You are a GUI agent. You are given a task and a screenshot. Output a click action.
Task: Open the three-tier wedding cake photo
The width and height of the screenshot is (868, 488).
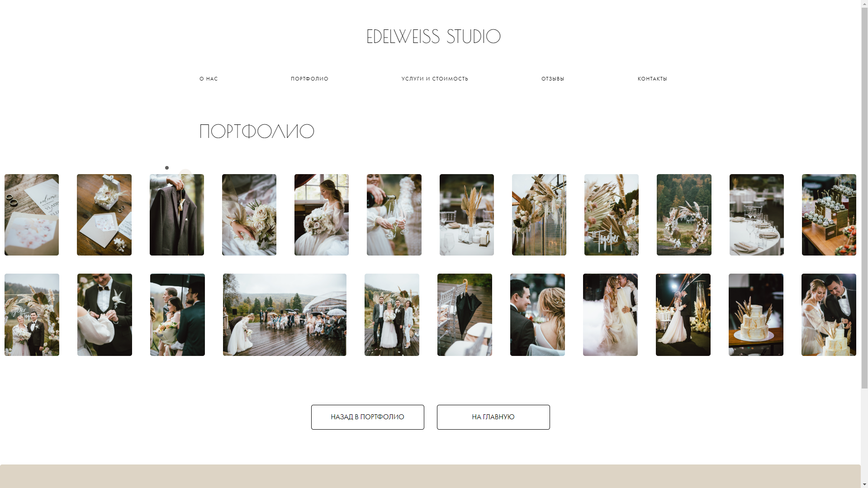pyautogui.click(x=756, y=315)
